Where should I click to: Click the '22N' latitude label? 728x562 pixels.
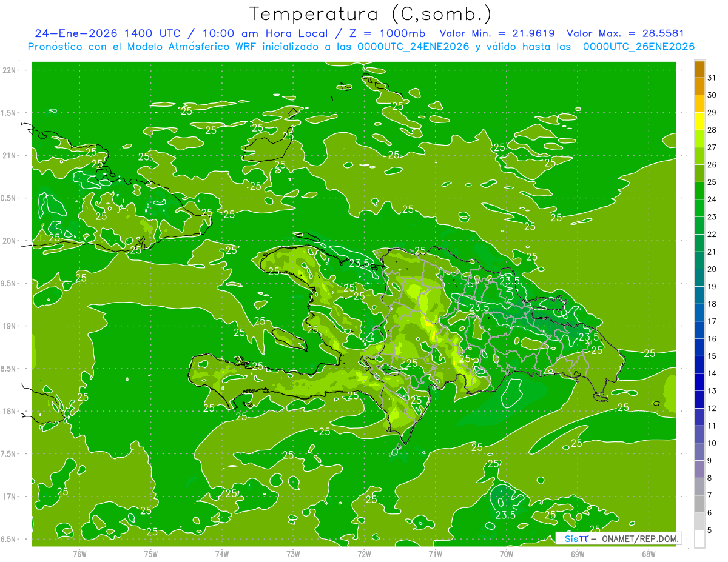coord(10,70)
